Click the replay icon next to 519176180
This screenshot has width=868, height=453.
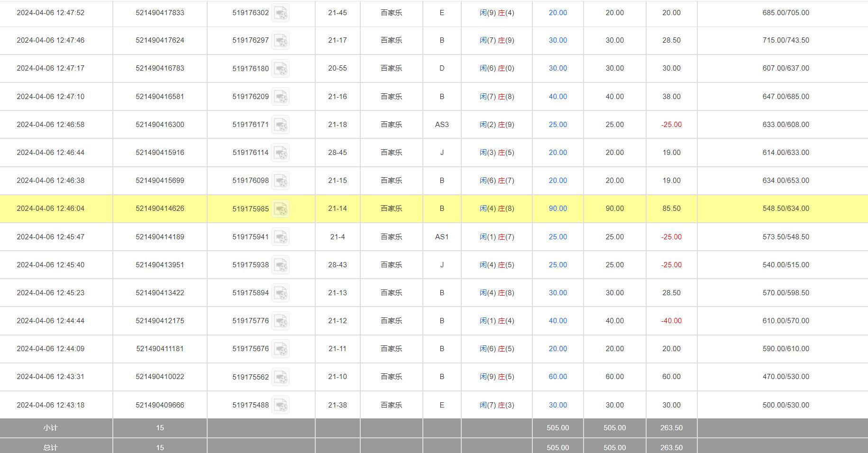(x=281, y=69)
